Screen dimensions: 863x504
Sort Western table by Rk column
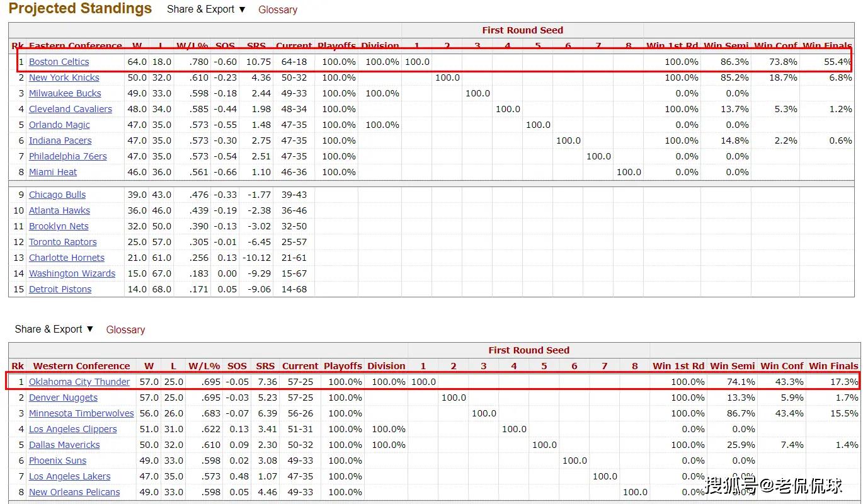tap(18, 366)
